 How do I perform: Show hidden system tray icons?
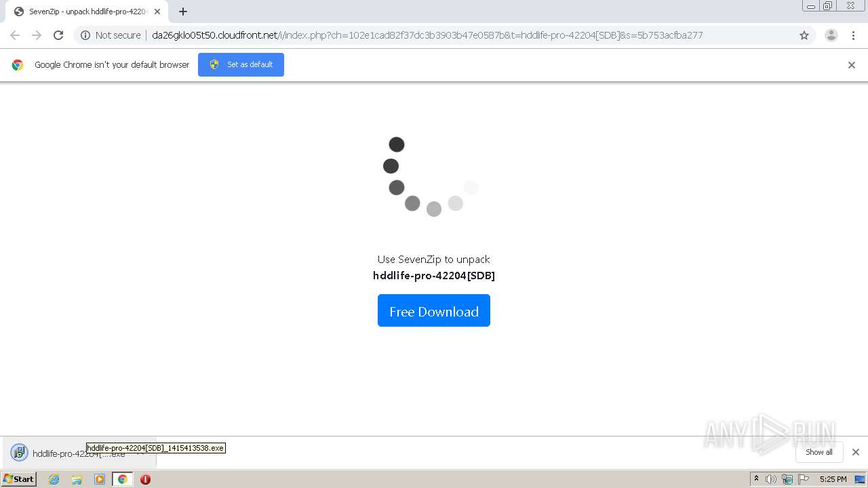pyautogui.click(x=756, y=479)
